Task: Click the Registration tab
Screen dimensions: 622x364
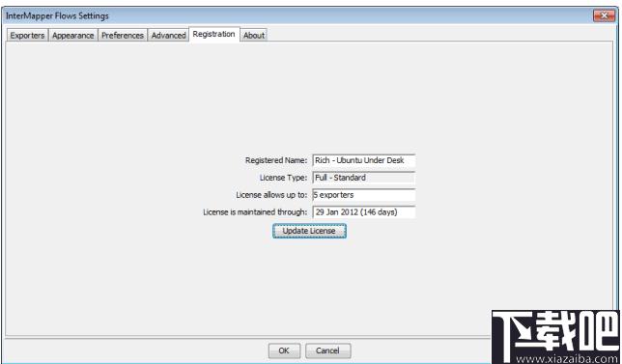Action: (x=214, y=34)
